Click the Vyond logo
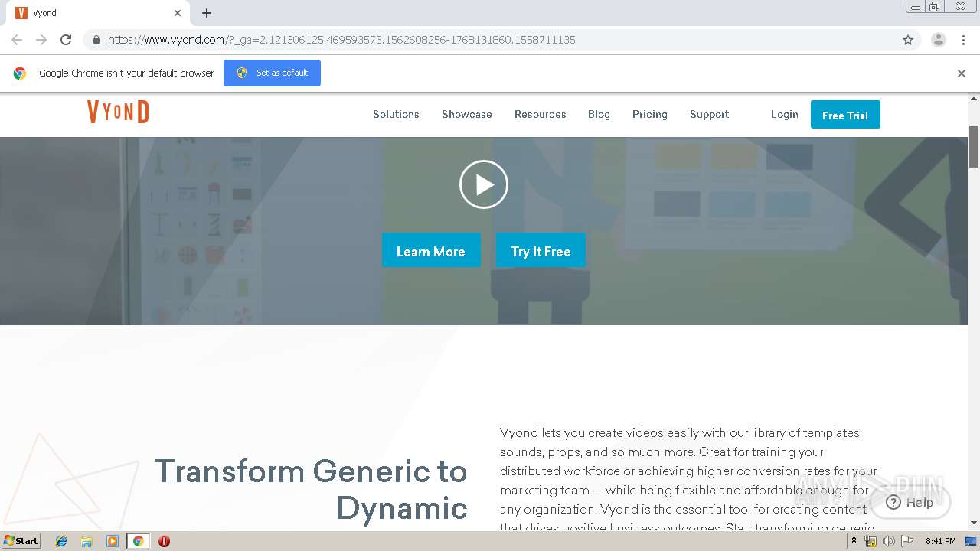 (118, 112)
